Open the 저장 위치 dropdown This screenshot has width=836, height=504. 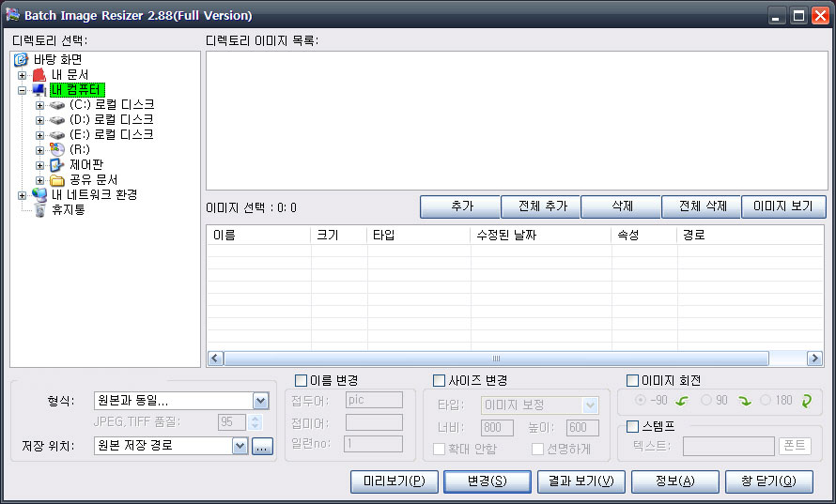(240, 446)
